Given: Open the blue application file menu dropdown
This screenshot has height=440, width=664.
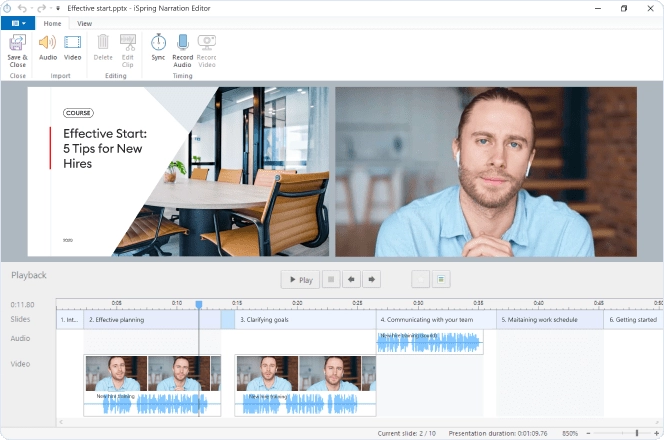Looking at the screenshot, I should [x=19, y=23].
